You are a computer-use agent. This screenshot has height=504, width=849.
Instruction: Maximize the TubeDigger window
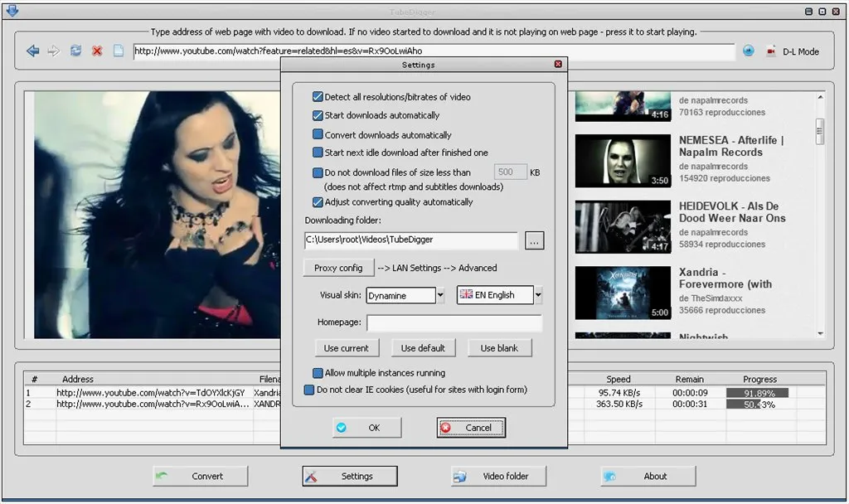click(x=822, y=12)
